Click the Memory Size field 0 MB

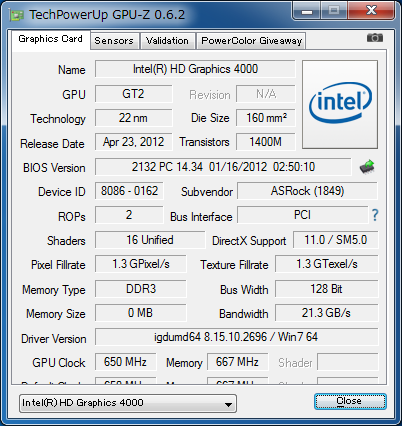point(141,313)
